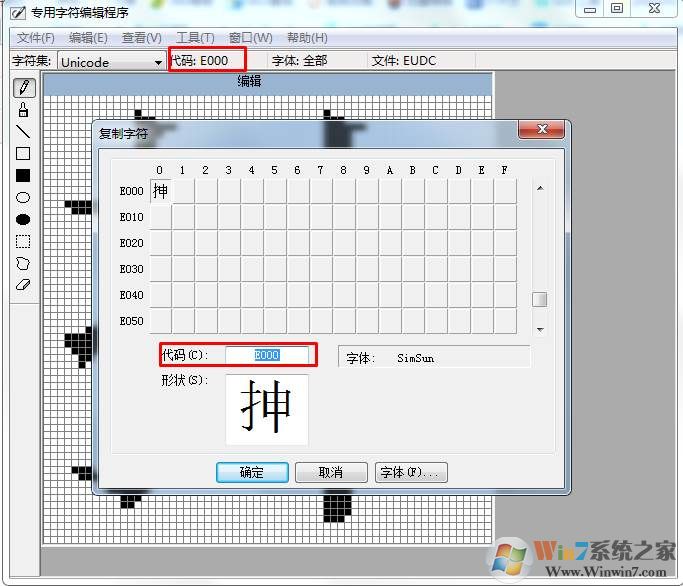Image resolution: width=683 pixels, height=586 pixels.
Task: Choose the Eraser tool
Action: coord(23,284)
